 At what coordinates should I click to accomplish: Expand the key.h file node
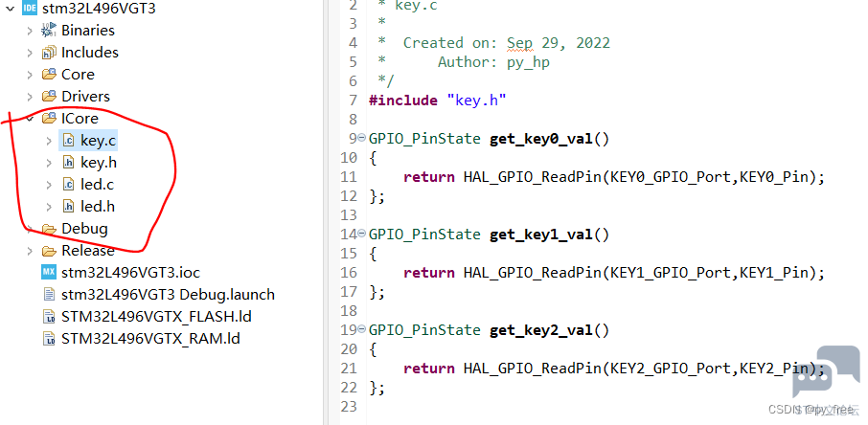(49, 163)
